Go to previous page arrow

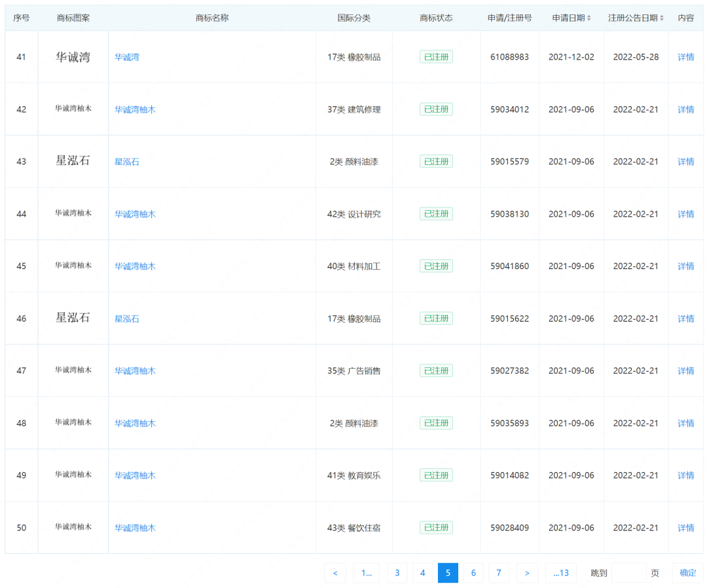[335, 573]
